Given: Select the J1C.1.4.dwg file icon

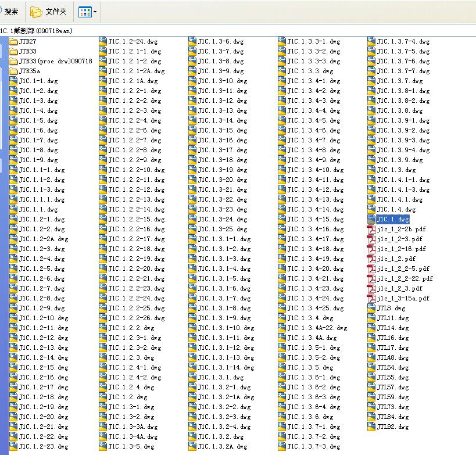Looking at the screenshot, I should click(x=371, y=209).
